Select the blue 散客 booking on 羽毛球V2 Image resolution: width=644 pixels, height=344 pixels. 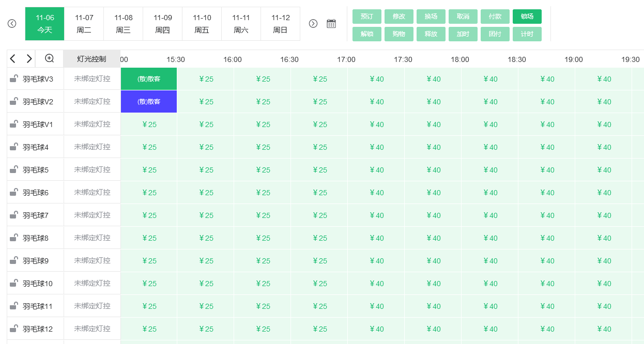coord(149,102)
